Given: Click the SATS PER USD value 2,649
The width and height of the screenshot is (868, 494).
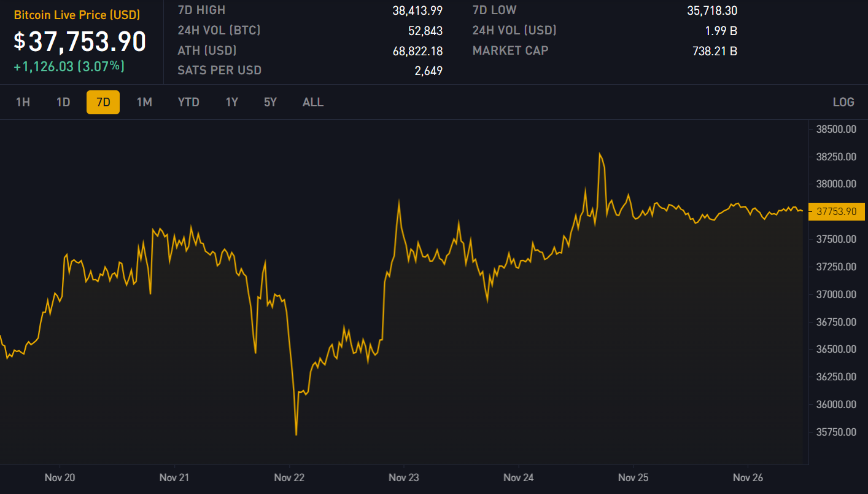Looking at the screenshot, I should (x=428, y=71).
